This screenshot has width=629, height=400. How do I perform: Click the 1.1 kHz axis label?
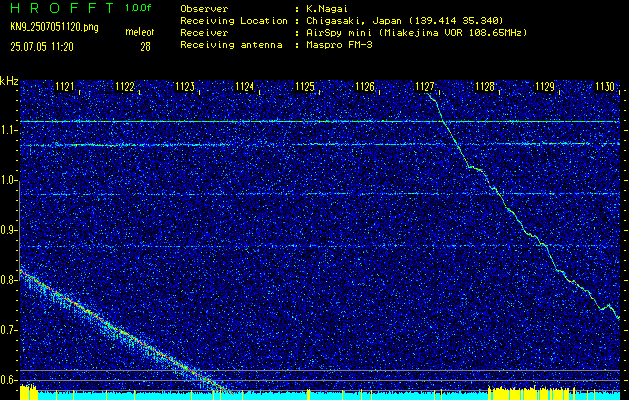(x=8, y=131)
